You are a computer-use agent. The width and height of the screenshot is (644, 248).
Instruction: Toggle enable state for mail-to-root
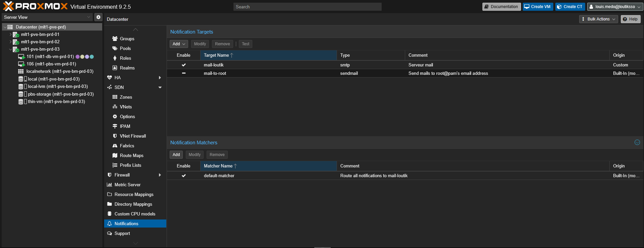184,73
